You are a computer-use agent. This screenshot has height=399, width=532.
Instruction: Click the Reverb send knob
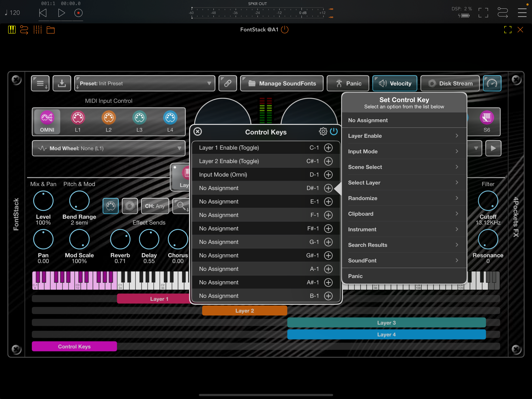(x=120, y=239)
